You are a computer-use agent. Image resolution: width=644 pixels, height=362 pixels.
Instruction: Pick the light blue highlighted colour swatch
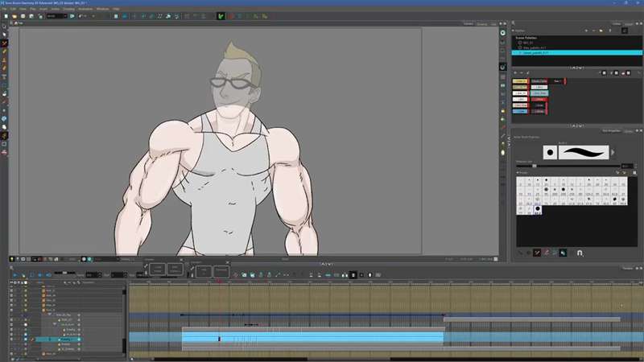tap(539, 93)
